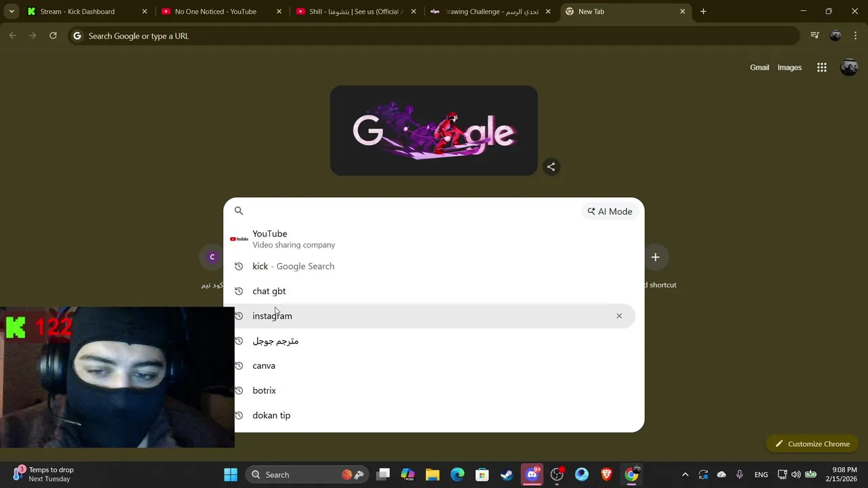The width and height of the screenshot is (868, 488).
Task: Open the Google account avatar on the page
Action: click(x=849, y=68)
